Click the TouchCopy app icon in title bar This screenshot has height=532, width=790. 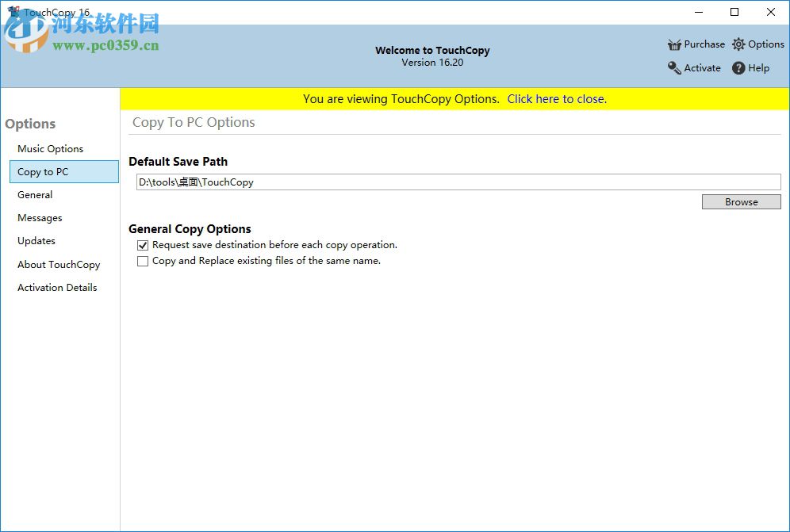pos(13,11)
